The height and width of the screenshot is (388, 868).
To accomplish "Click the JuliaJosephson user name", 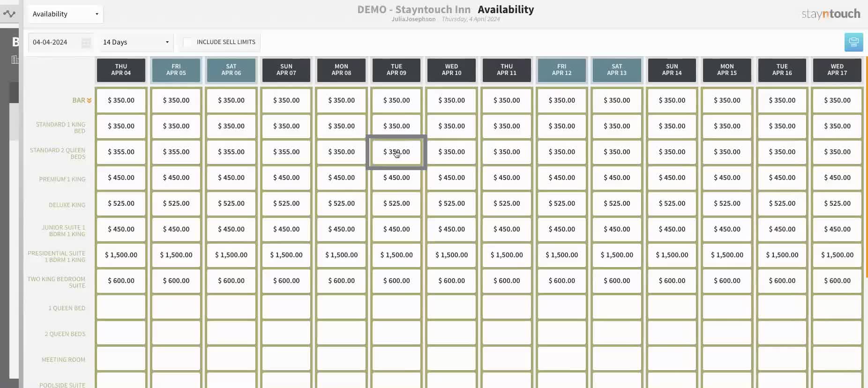I will [413, 19].
